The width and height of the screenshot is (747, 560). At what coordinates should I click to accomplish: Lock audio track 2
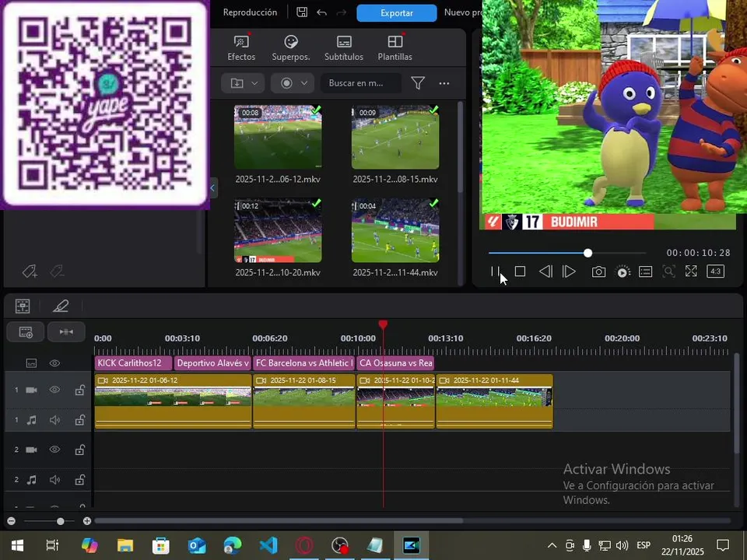click(x=79, y=480)
